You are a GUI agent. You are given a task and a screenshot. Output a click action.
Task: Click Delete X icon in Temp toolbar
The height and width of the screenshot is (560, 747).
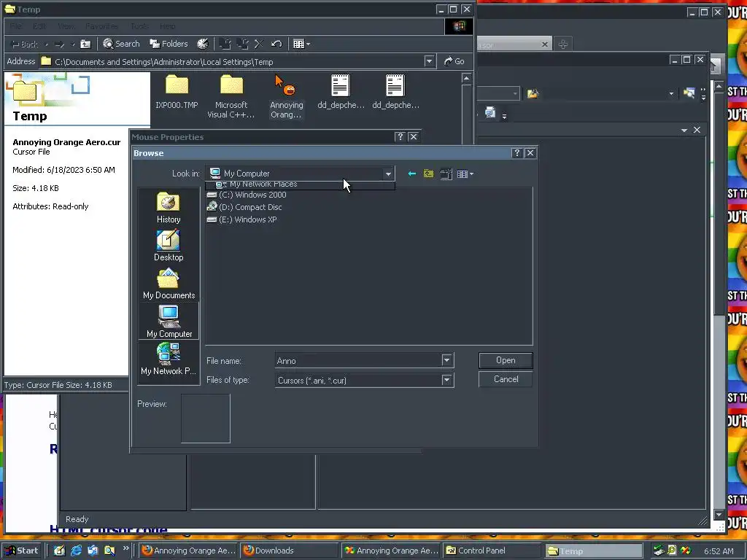[259, 44]
